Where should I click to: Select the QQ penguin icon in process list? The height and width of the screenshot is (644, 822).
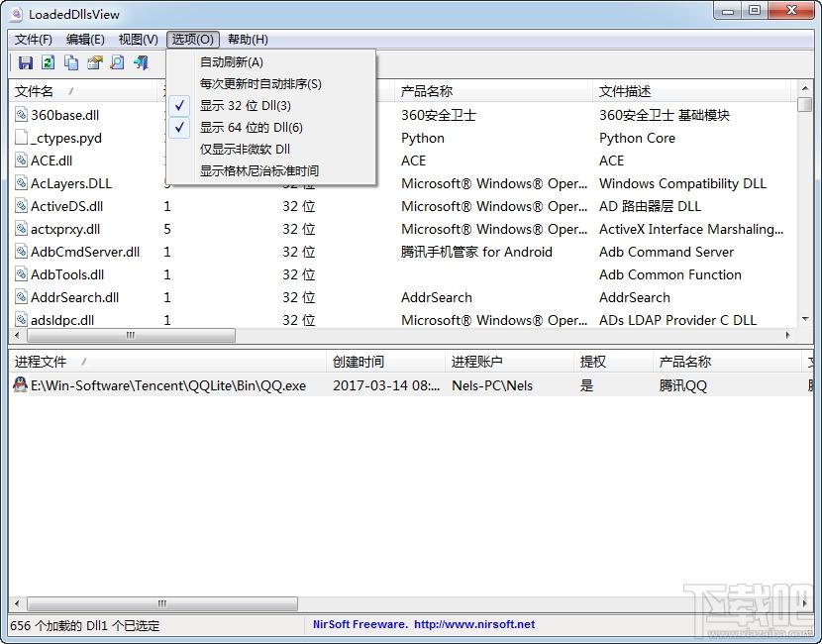[20, 385]
